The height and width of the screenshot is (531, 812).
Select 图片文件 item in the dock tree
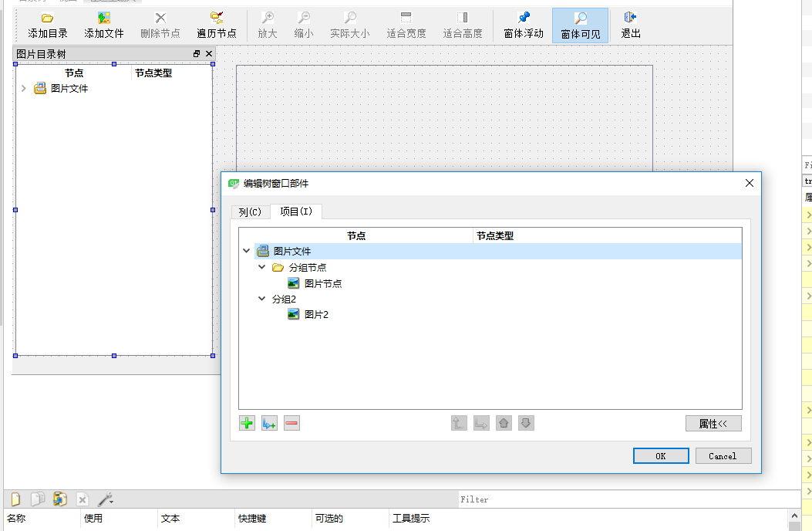click(69, 89)
